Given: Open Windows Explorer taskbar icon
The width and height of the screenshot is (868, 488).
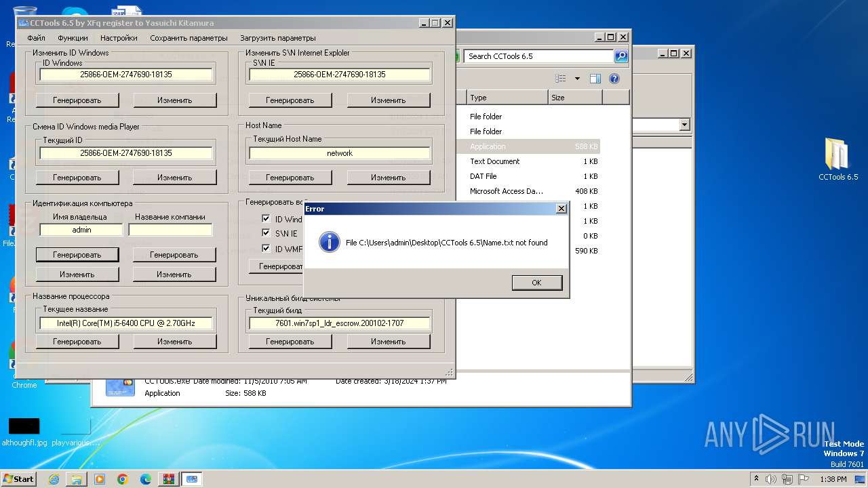Looking at the screenshot, I should (77, 479).
